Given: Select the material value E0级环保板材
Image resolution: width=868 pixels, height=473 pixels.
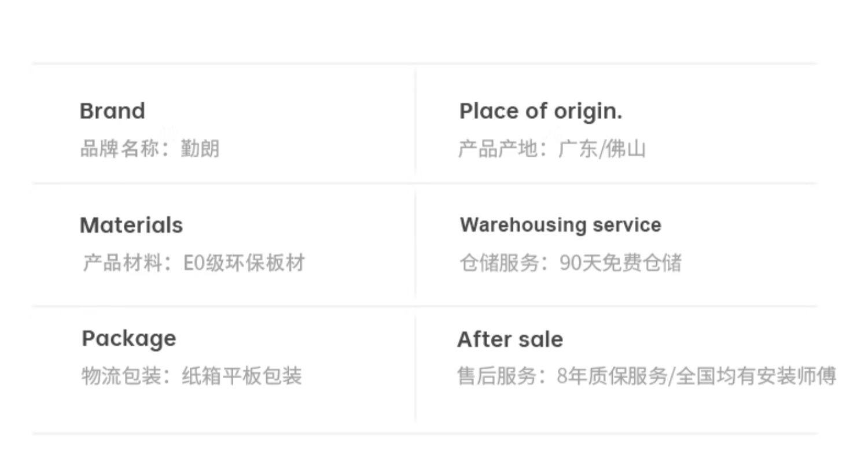Looking at the screenshot, I should click(x=244, y=263).
